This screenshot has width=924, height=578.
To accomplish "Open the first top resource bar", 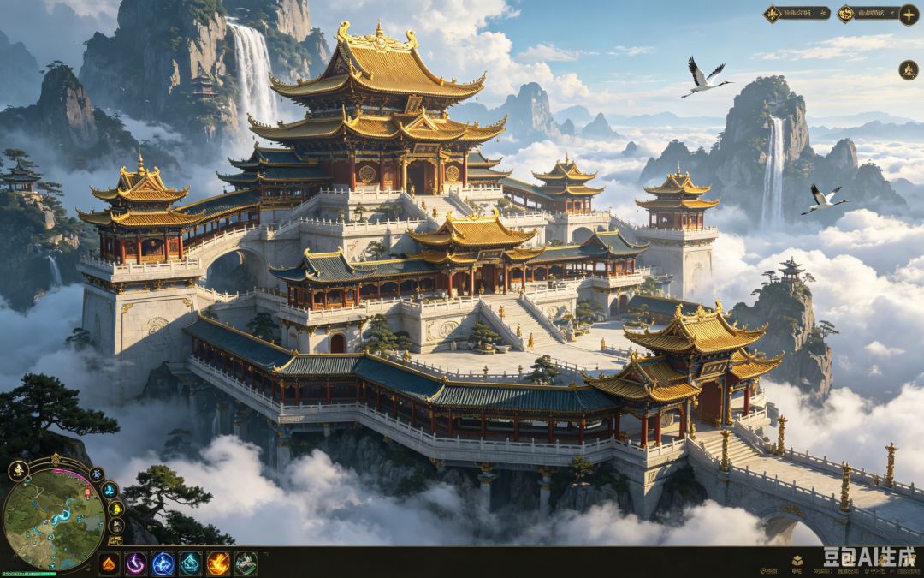I will [x=797, y=14].
